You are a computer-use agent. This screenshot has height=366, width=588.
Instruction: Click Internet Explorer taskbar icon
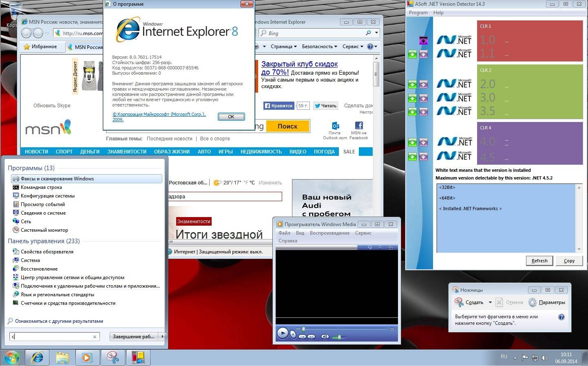(x=37, y=358)
